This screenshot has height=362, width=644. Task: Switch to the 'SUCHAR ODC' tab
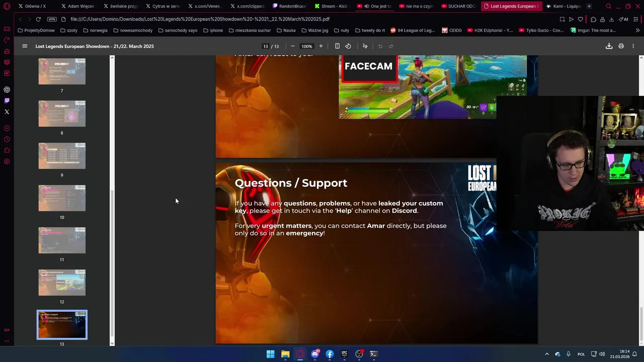[x=458, y=6]
